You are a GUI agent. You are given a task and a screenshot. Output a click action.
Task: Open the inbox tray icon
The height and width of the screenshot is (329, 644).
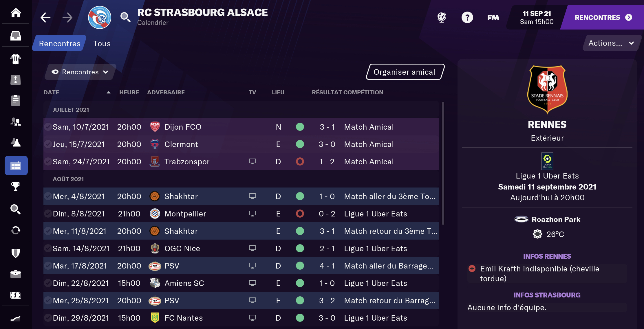(x=16, y=36)
